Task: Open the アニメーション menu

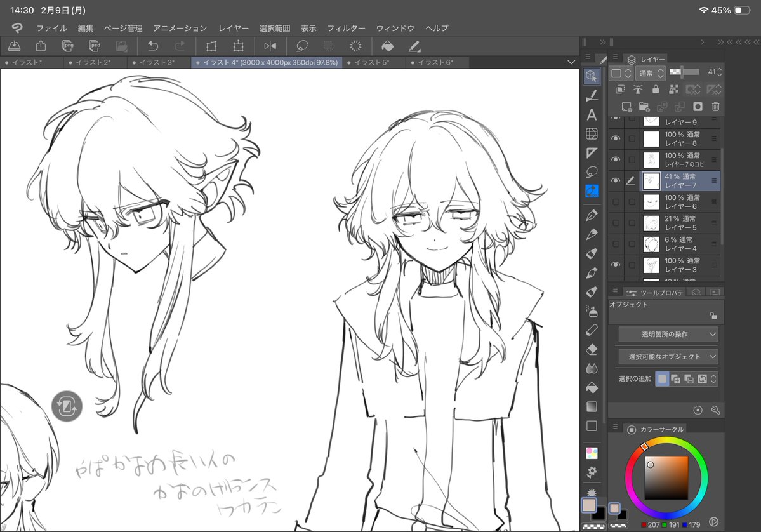Action: tap(180, 28)
